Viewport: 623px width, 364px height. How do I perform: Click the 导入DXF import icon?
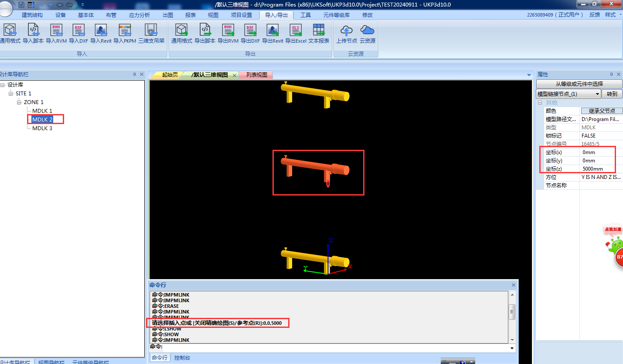[x=78, y=30]
